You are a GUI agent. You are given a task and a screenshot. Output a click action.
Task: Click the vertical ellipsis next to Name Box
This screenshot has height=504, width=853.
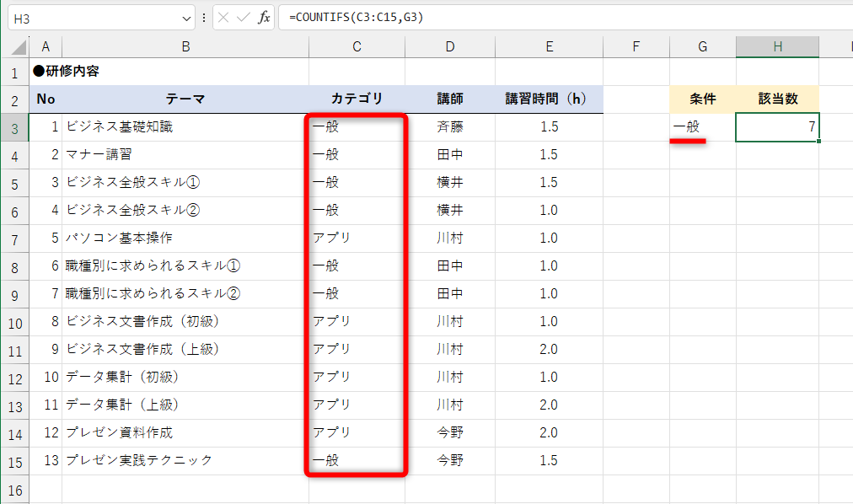tap(202, 17)
